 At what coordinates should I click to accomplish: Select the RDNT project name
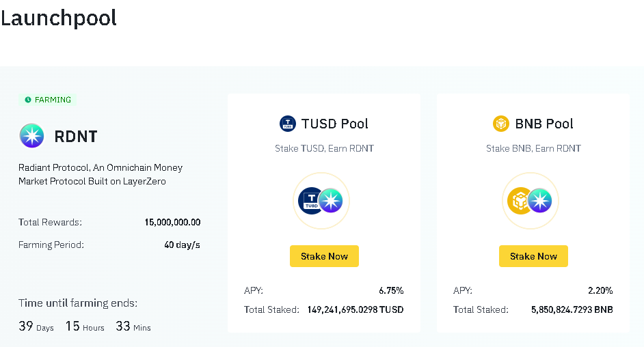pos(76,137)
